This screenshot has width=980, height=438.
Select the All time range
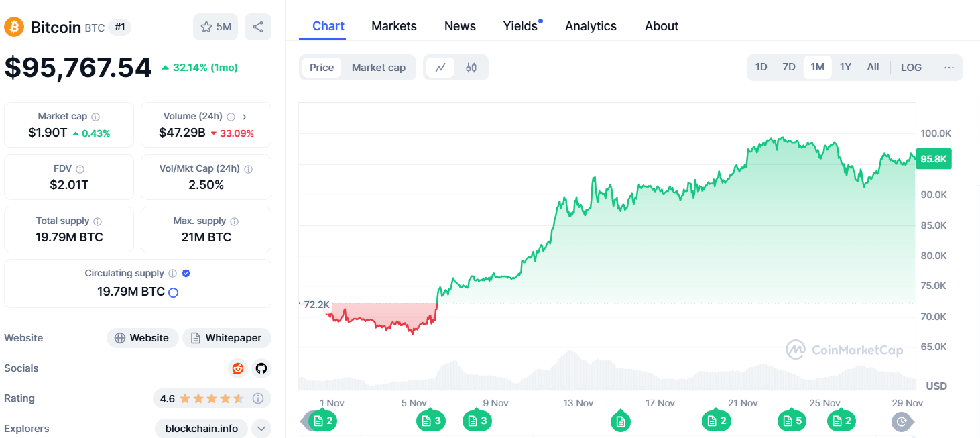pos(873,68)
